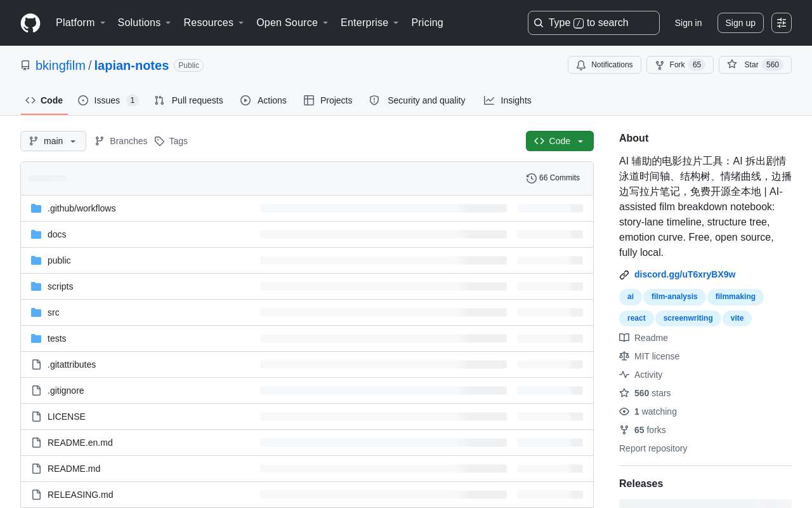Screen dimensions: 812x508
Task: Expand the Enterprise menu
Action: tap(370, 23)
